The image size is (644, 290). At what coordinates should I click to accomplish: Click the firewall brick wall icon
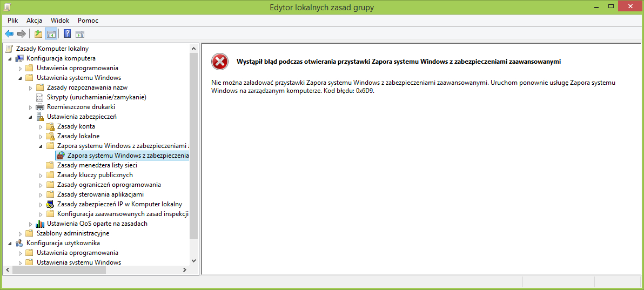[x=61, y=156]
